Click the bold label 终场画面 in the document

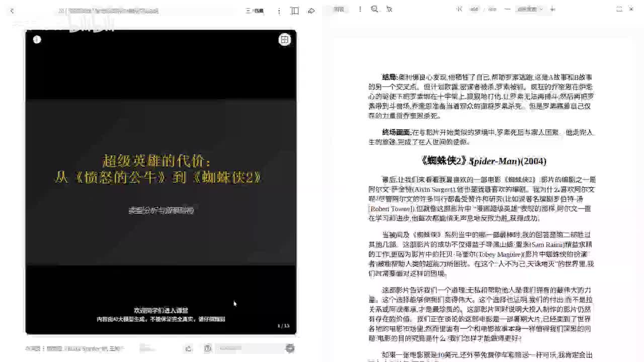(x=396, y=133)
